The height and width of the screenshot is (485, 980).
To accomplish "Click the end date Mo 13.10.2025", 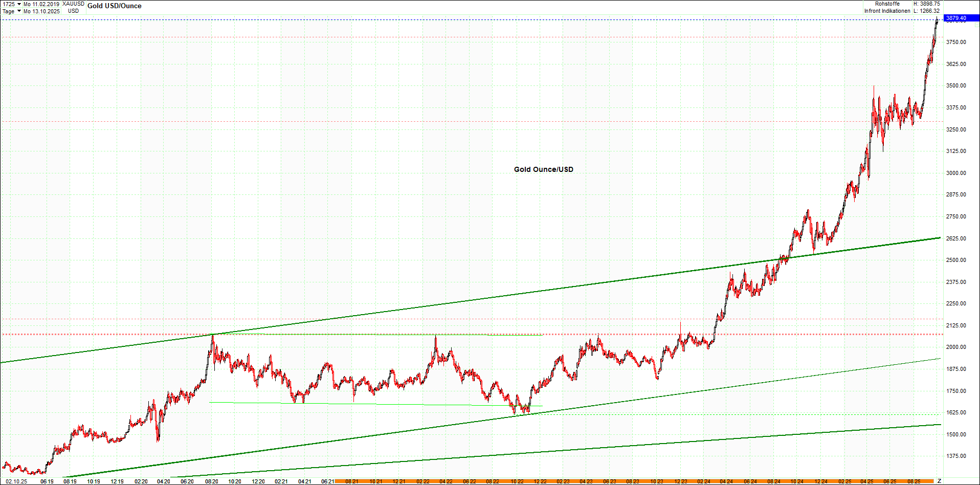I will 41,11.
